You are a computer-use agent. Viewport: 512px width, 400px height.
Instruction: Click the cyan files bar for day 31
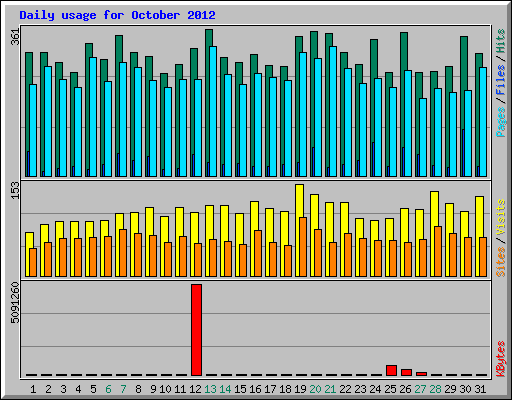[483, 122]
